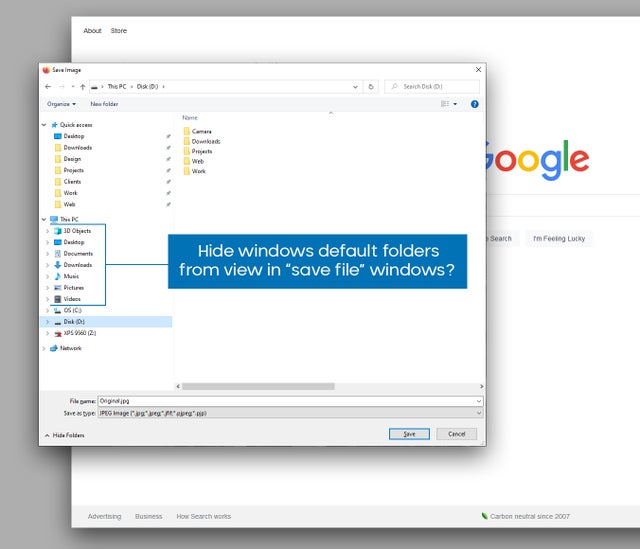Select Projects in Quick access
This screenshot has height=549, width=640.
(x=73, y=170)
